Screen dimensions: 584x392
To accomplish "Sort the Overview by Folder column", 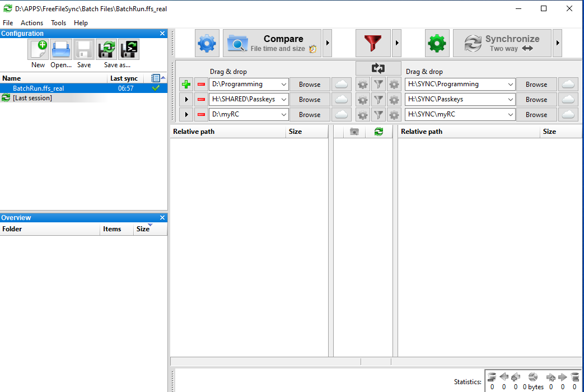I will tap(50, 229).
